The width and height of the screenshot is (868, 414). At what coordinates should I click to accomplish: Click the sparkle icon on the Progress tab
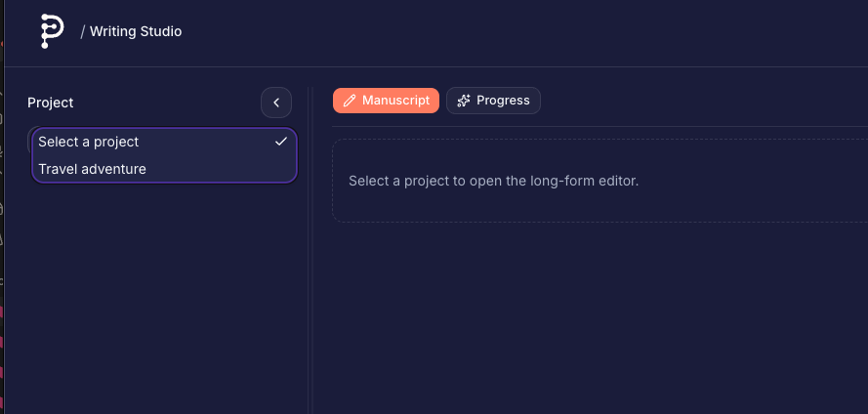tap(464, 101)
